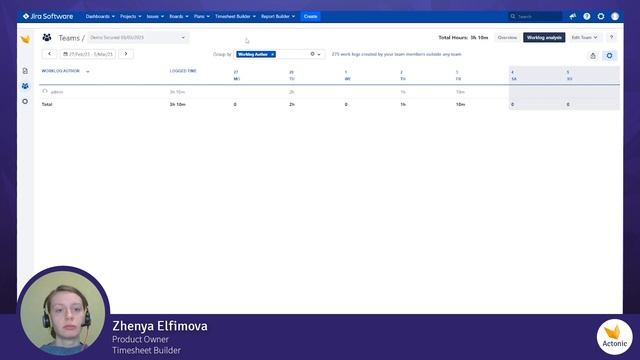Remove the Worklog Author group tag
640x360 pixels.
point(272,54)
